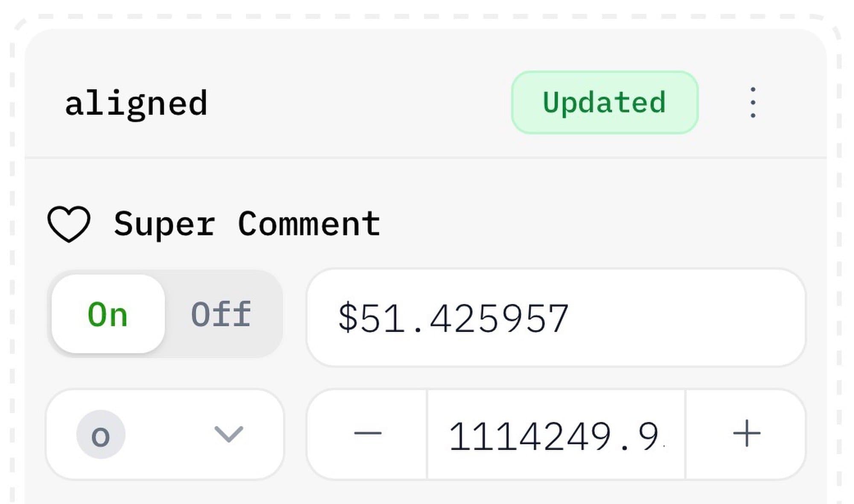The height and width of the screenshot is (504, 854).
Task: Click the heart icon beside Super Comment
Action: (69, 224)
